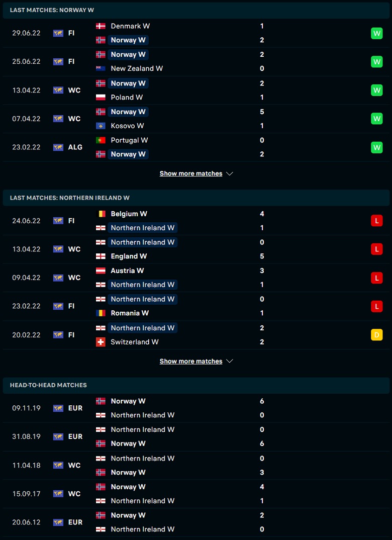This screenshot has height=540, width=392.
Task: Click the Kosovo W flag icon
Action: (x=101, y=126)
